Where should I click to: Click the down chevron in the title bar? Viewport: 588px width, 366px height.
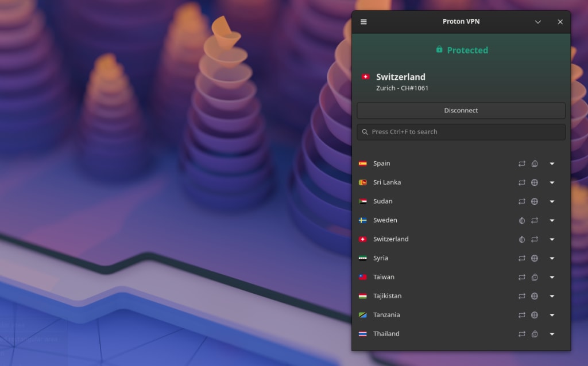pyautogui.click(x=537, y=22)
